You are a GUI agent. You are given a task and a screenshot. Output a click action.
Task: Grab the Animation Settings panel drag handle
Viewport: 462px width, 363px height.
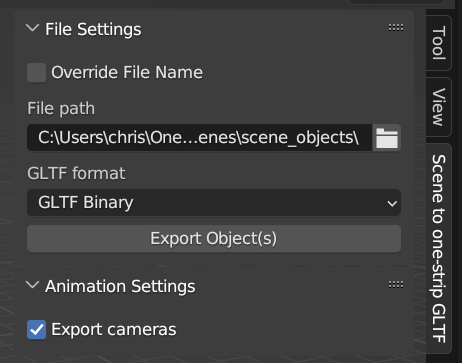[x=396, y=285]
